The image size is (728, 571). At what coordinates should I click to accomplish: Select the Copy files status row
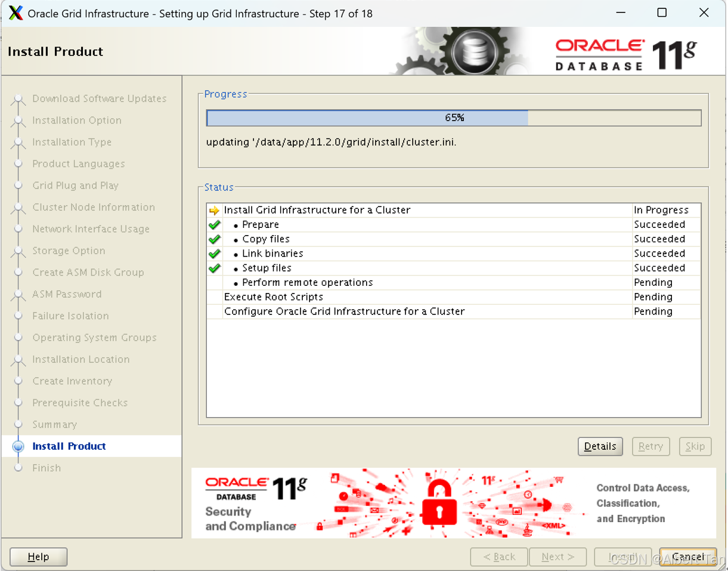point(454,239)
